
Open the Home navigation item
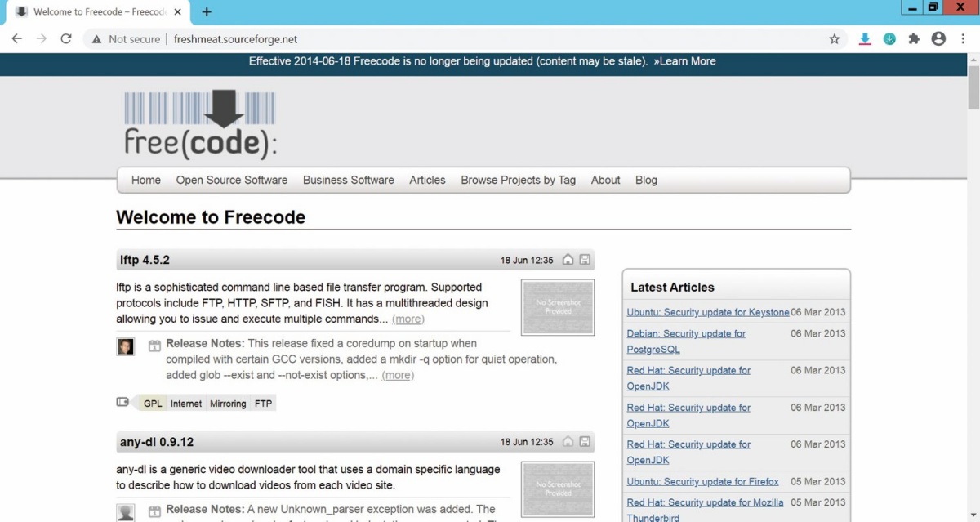coord(146,180)
